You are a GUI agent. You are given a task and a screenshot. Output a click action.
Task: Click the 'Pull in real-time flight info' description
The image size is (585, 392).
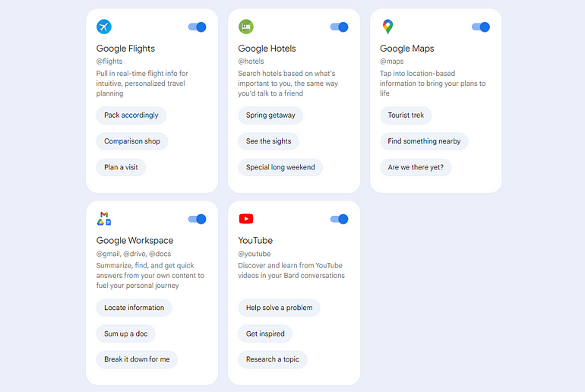[142, 84]
